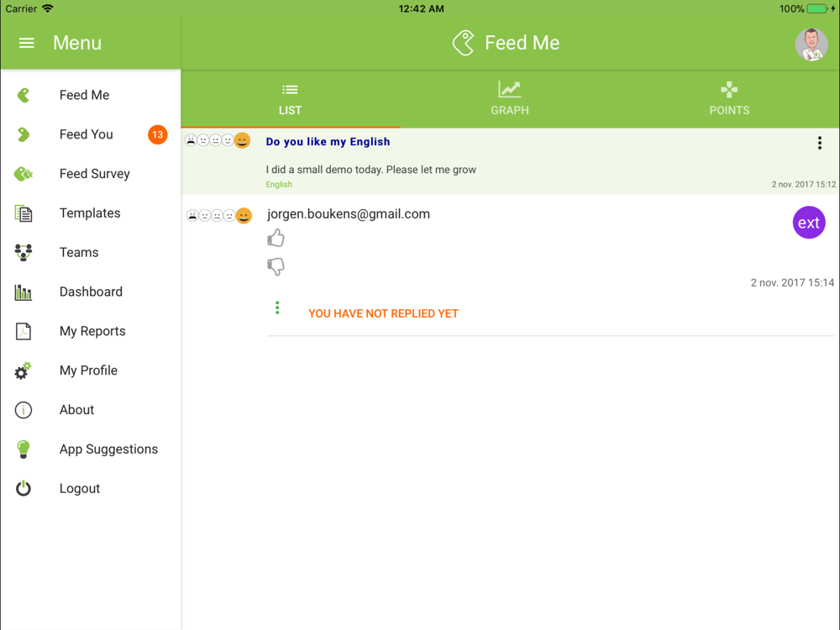Click the App Suggestions lightbulb icon
This screenshot has width=840, height=630.
tap(23, 449)
